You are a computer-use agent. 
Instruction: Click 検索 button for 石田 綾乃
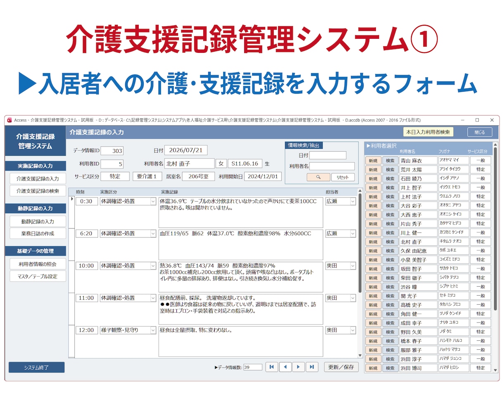coord(390,179)
